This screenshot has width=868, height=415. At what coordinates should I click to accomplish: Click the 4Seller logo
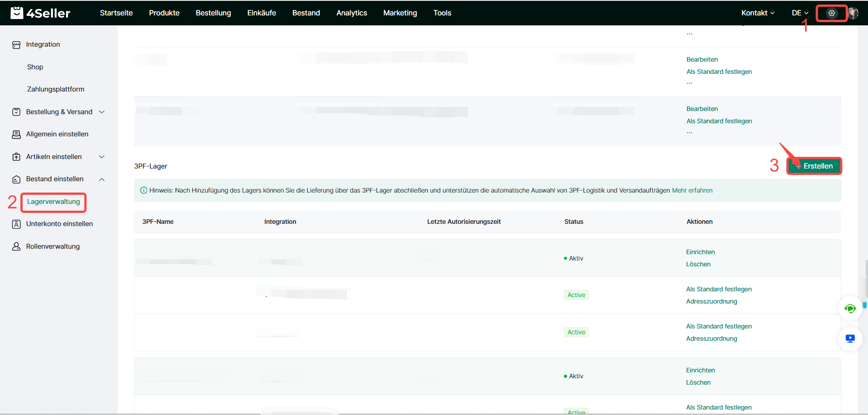click(x=41, y=13)
